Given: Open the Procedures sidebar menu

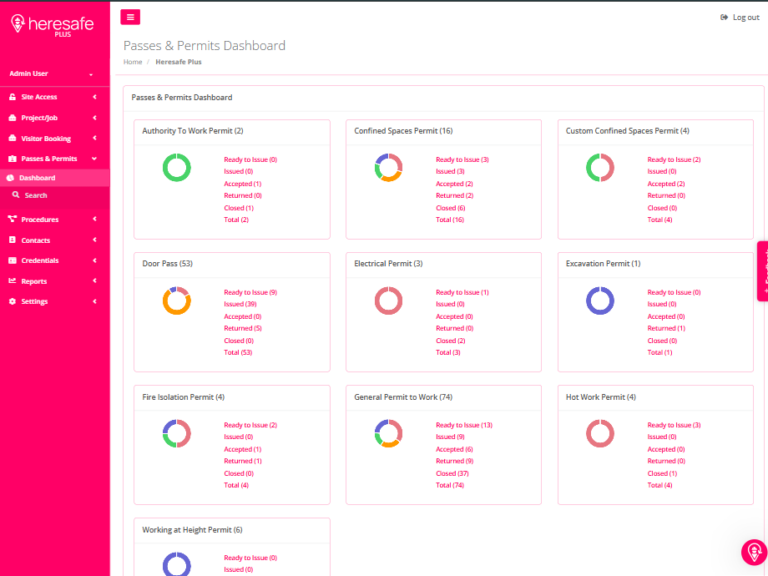Looking at the screenshot, I should click(x=55, y=219).
